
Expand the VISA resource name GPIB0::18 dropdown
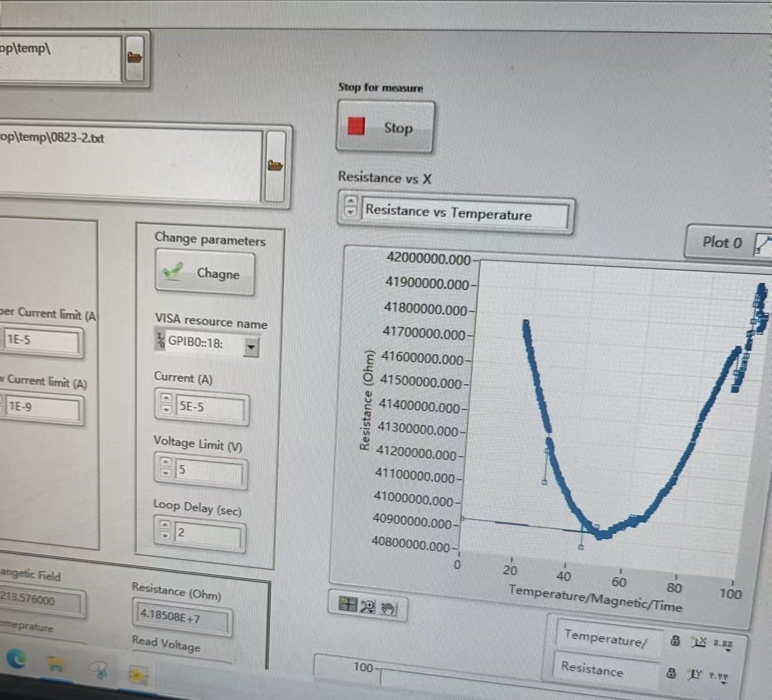(x=251, y=346)
